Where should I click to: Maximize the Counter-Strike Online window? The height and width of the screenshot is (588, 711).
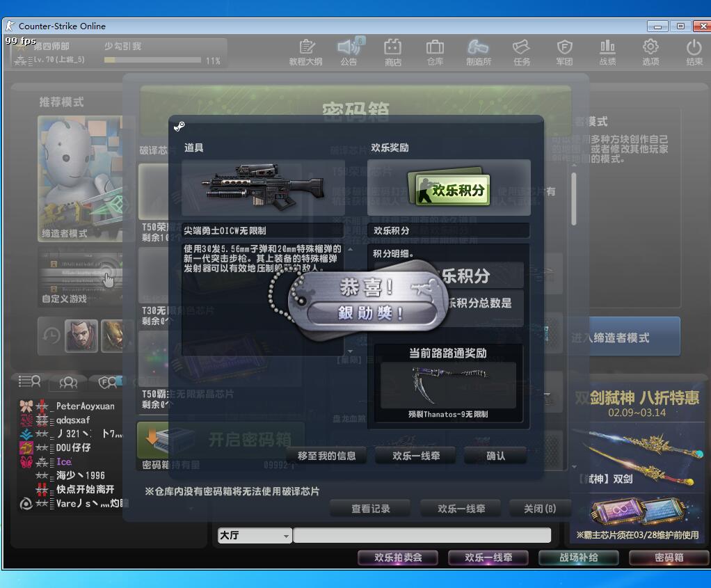[680, 26]
